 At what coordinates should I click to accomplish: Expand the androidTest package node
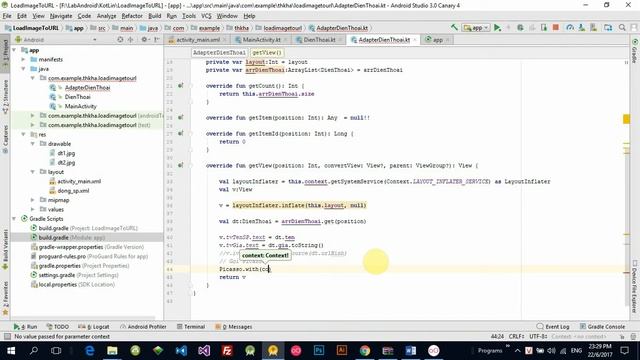click(x=33, y=116)
